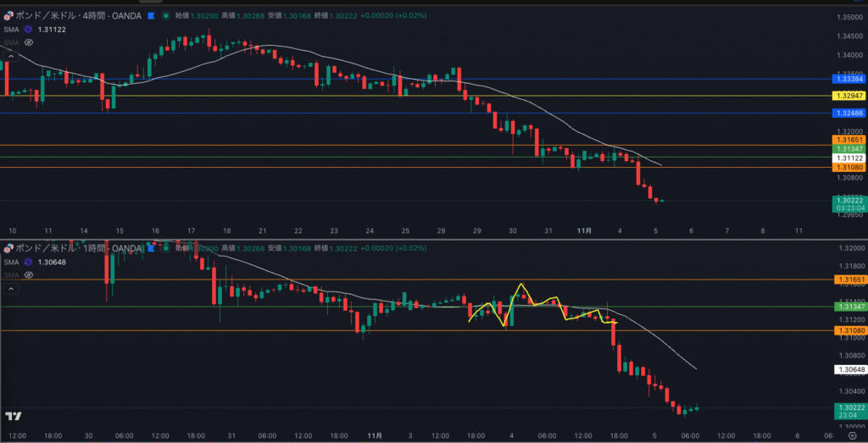Screen dimensions: 868x443
Task: Click the pound/dollar flag symbol icon on top chart
Action: pos(8,16)
